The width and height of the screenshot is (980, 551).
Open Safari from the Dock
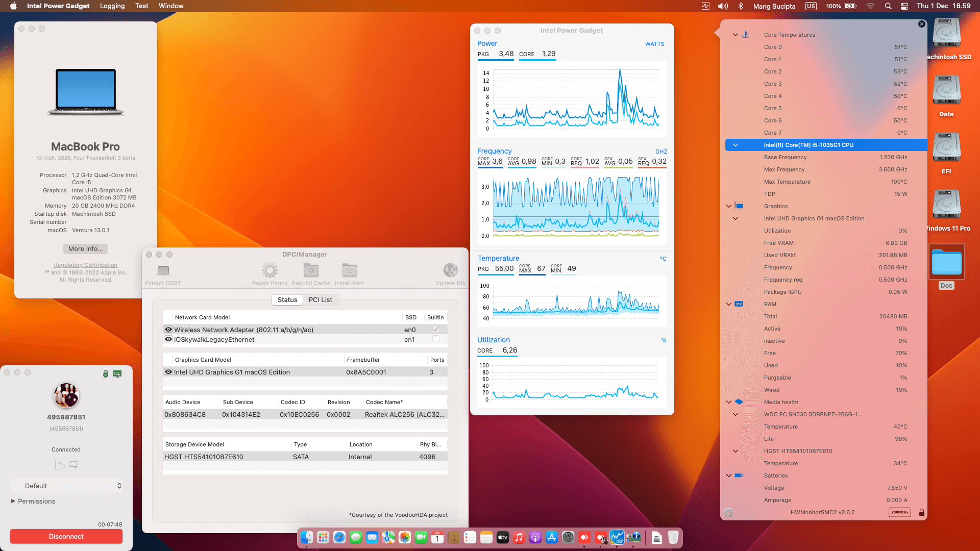(x=339, y=537)
